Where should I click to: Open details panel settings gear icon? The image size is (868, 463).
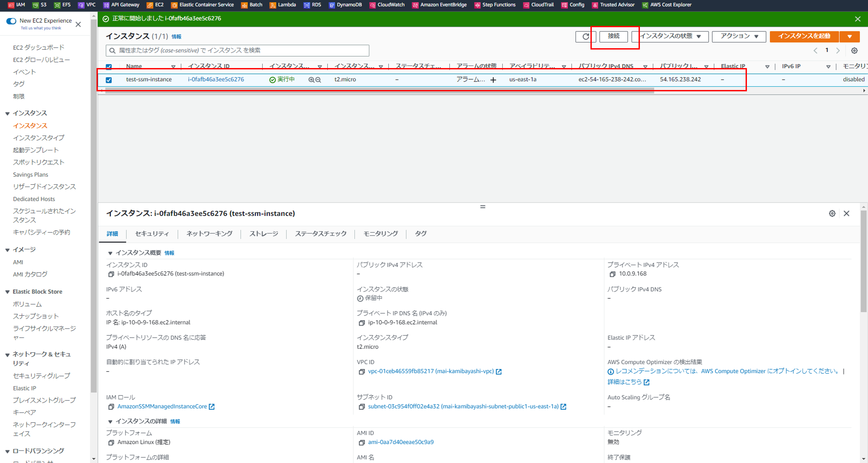pos(832,214)
